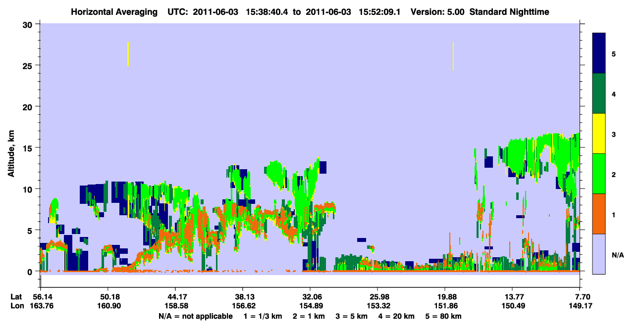Click the dark blue color bar segment labeled 5
644x330 pixels.
click(599, 53)
